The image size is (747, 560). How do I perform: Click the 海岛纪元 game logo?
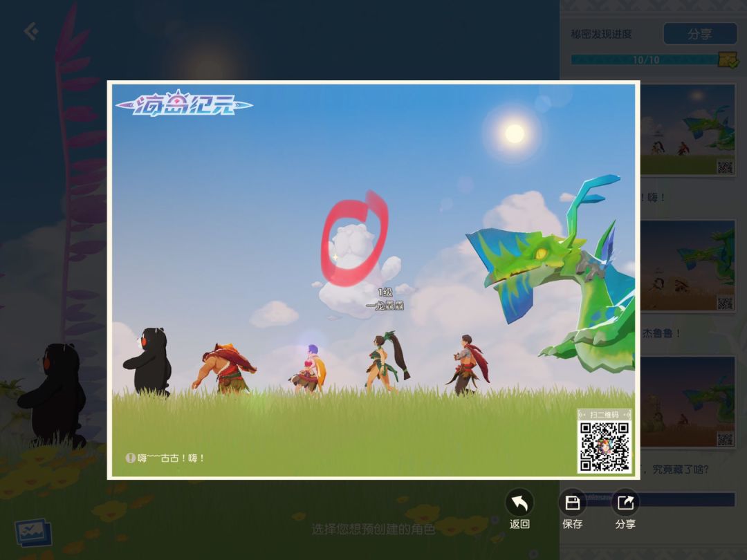click(x=184, y=105)
